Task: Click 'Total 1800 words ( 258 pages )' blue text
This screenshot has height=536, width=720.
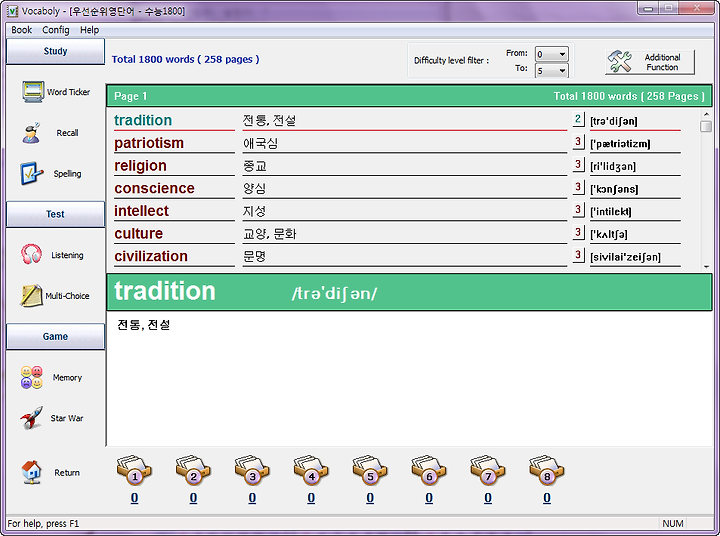Action: (x=186, y=59)
